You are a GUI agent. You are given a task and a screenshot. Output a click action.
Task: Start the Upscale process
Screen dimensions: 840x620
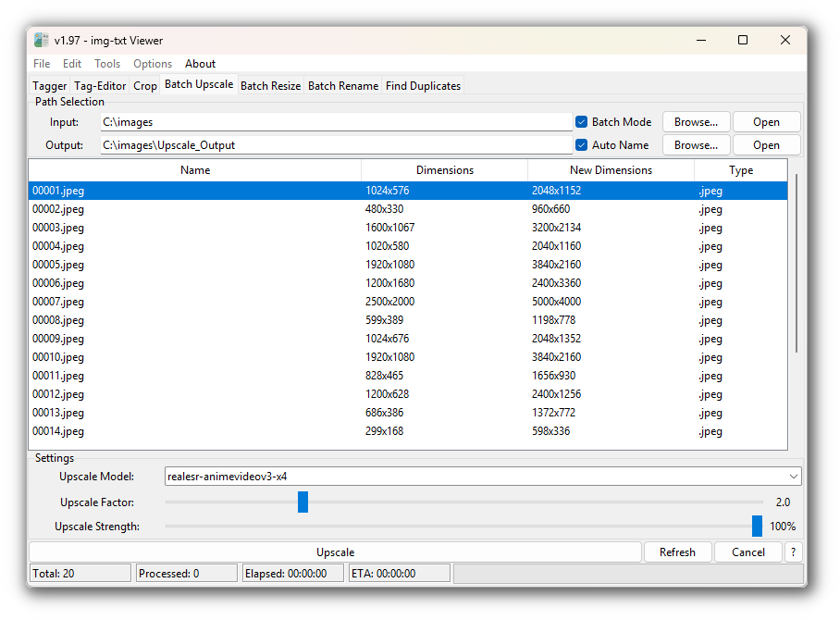coord(336,552)
